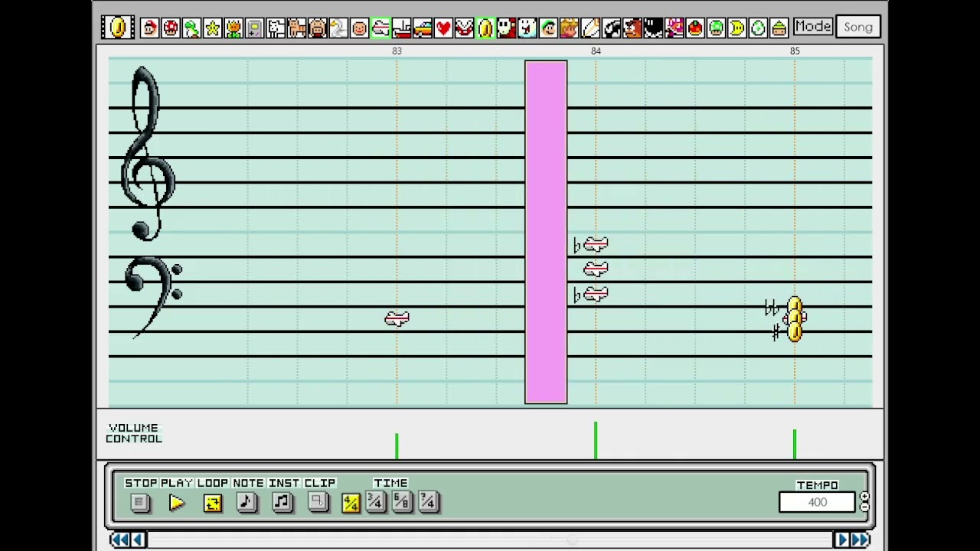Image resolution: width=980 pixels, height=551 pixels.
Task: Jump back with the double-left arrow
Action: 119,540
